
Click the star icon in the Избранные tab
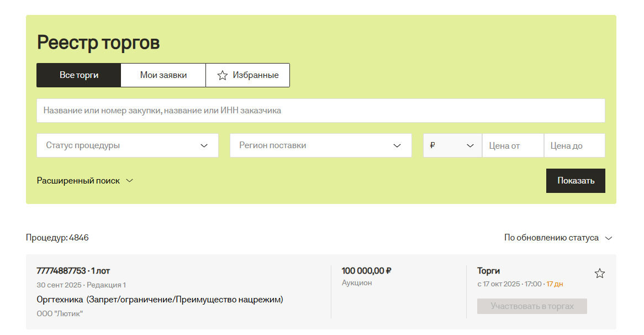click(223, 75)
